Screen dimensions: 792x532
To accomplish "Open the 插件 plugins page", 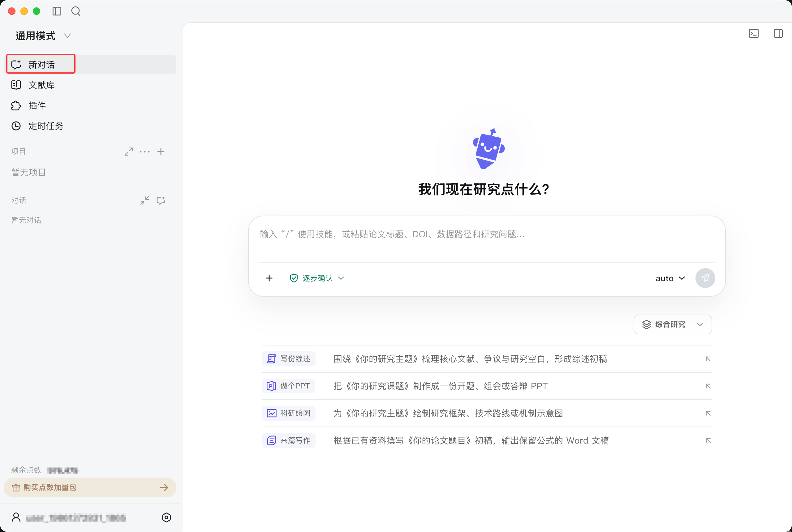I will [x=90, y=105].
